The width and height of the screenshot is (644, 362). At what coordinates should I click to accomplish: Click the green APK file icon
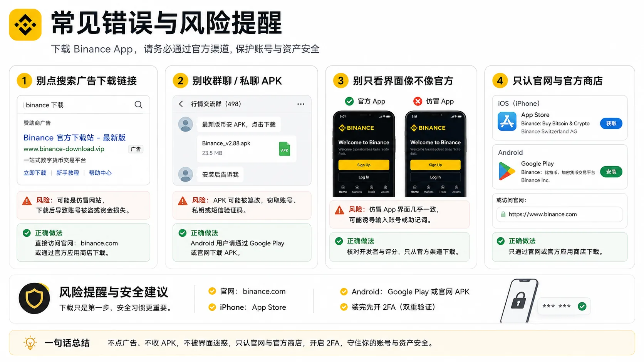[x=285, y=149]
